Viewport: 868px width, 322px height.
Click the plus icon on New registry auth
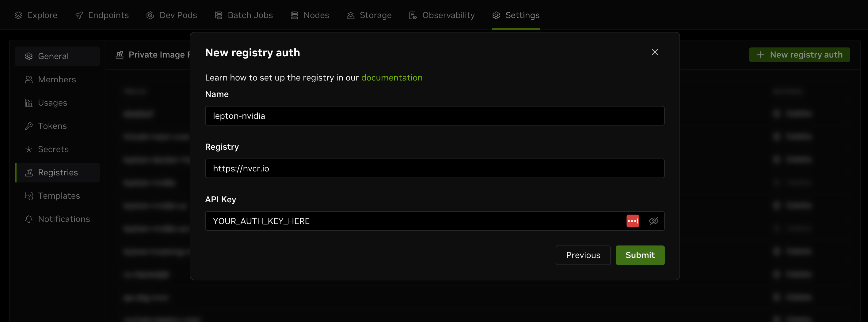760,55
